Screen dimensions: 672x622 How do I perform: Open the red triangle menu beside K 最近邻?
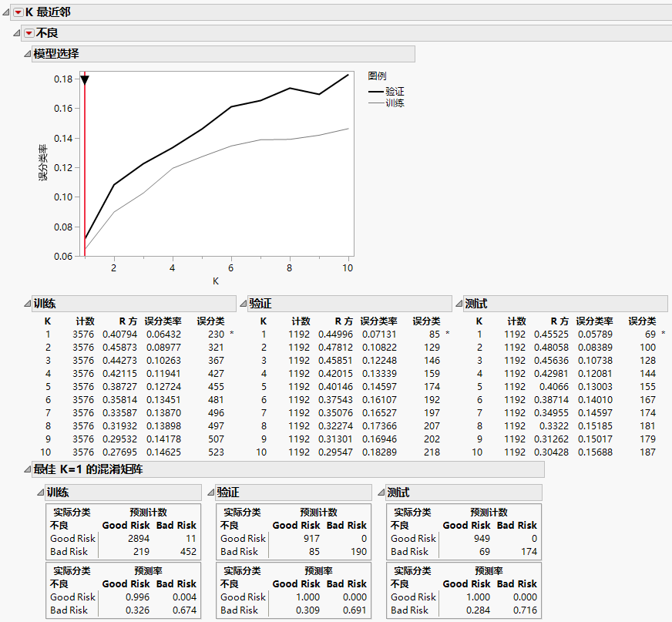[18, 12]
